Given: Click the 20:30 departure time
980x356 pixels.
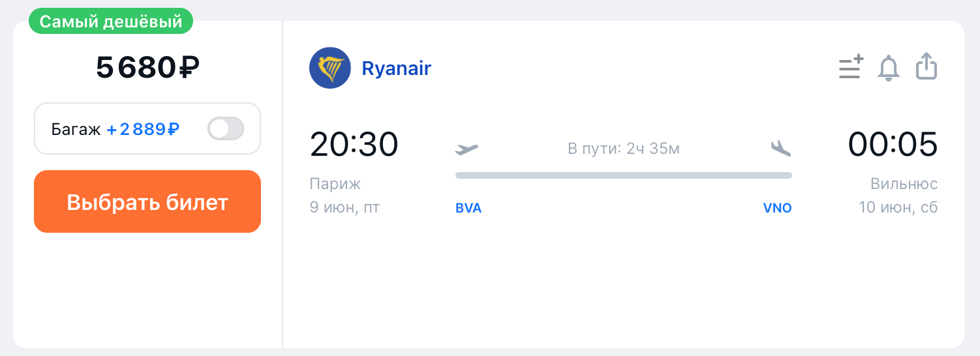Looking at the screenshot, I should [354, 145].
